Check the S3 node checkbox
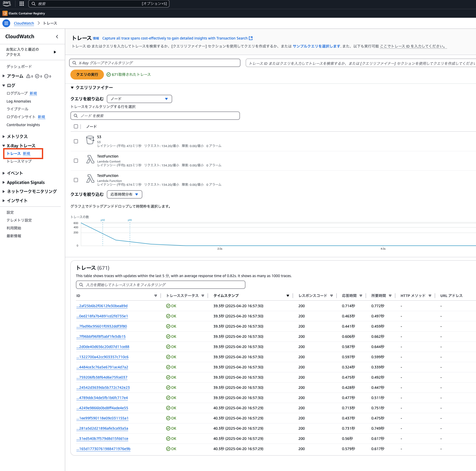This screenshot has height=471, width=476. tap(76, 141)
